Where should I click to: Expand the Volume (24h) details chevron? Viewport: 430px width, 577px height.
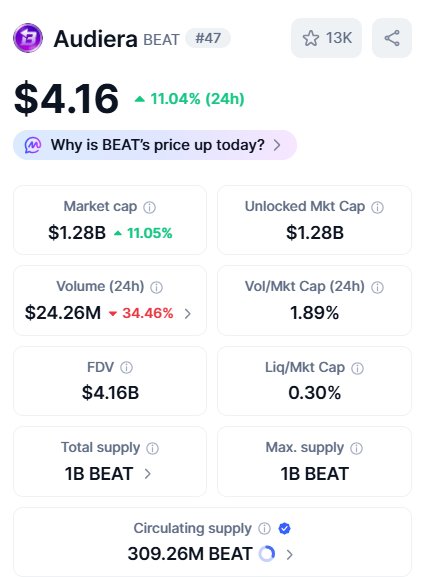[x=188, y=314]
